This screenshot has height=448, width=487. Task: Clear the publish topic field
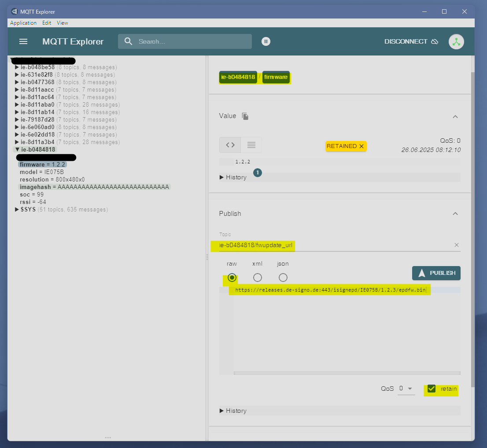(x=457, y=245)
